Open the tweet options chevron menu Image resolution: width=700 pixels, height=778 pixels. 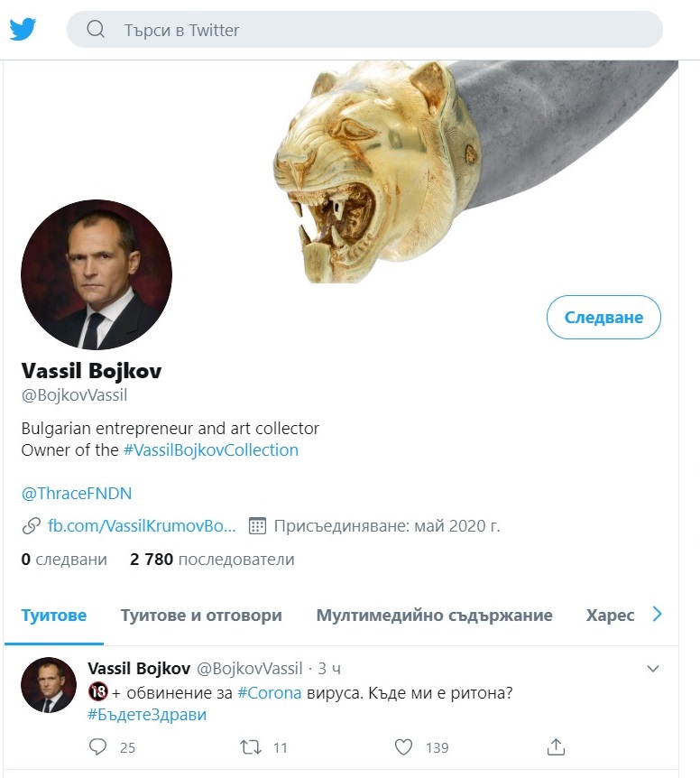(x=653, y=669)
